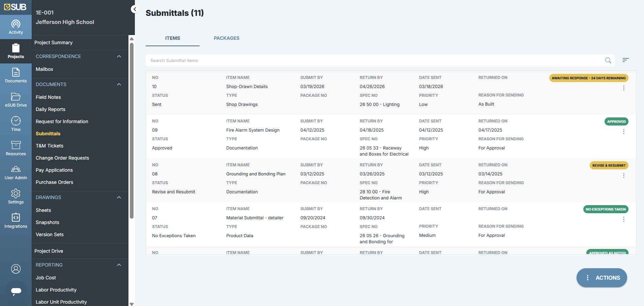The height and width of the screenshot is (306, 644).
Task: Collapse the DRAWINGS section
Action: point(119,197)
